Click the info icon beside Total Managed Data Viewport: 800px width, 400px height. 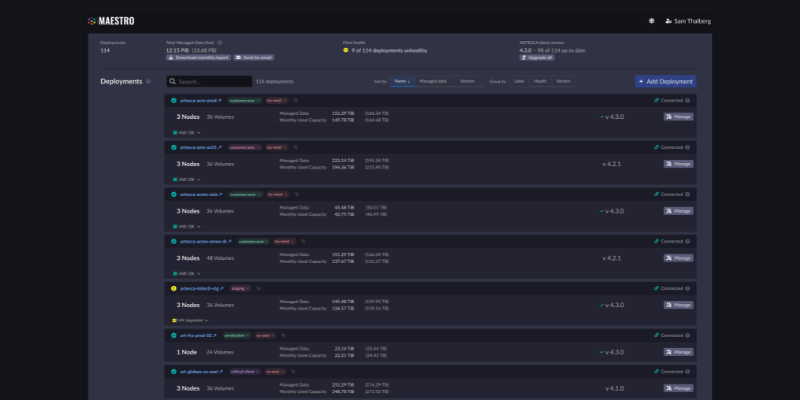click(220, 43)
